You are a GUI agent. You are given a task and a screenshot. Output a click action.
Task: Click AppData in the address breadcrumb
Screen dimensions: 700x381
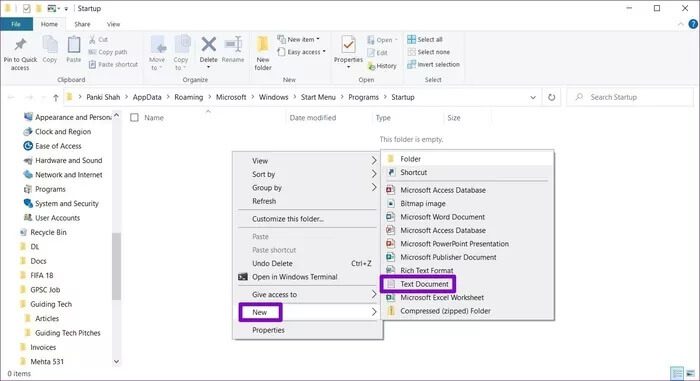click(x=147, y=97)
